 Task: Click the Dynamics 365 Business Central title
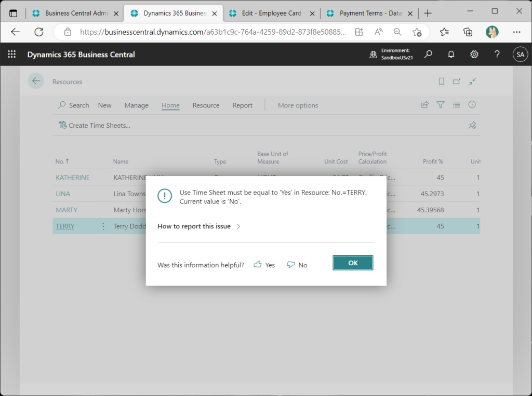click(81, 54)
